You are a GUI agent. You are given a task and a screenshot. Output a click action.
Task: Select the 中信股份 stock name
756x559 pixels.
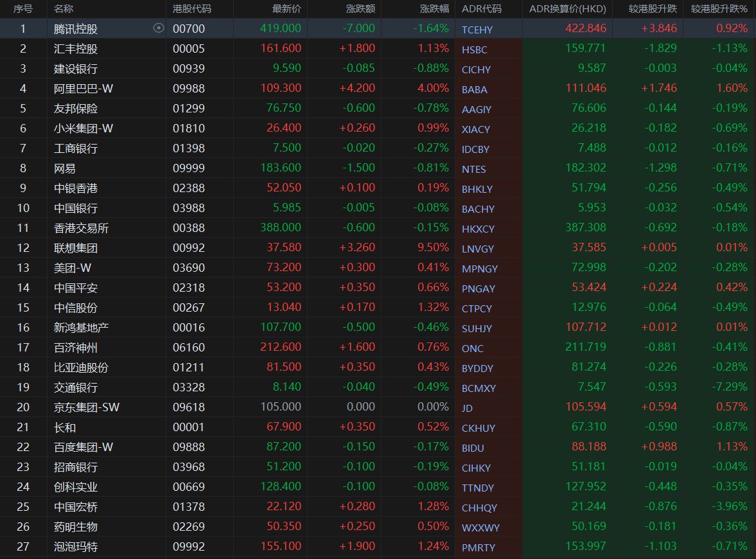click(x=76, y=308)
